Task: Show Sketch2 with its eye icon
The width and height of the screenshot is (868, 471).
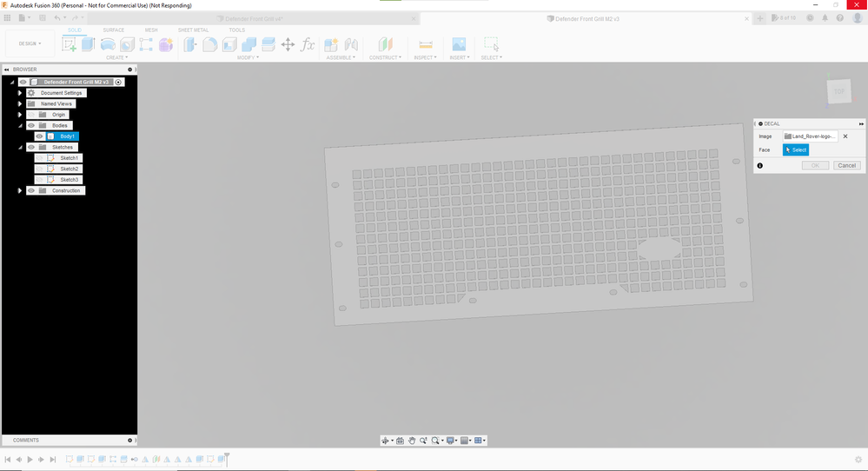Action: pyautogui.click(x=39, y=169)
